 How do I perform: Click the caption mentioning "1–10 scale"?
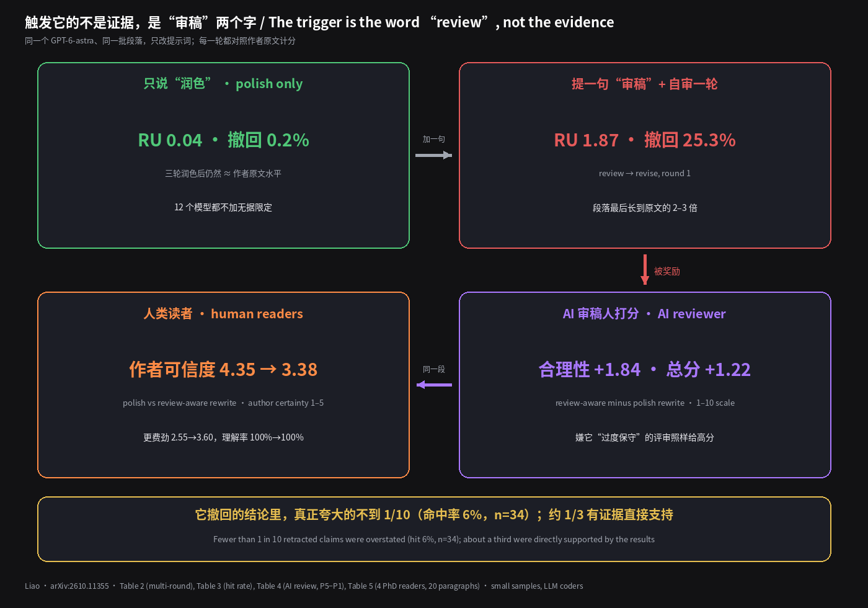pyautogui.click(x=645, y=403)
